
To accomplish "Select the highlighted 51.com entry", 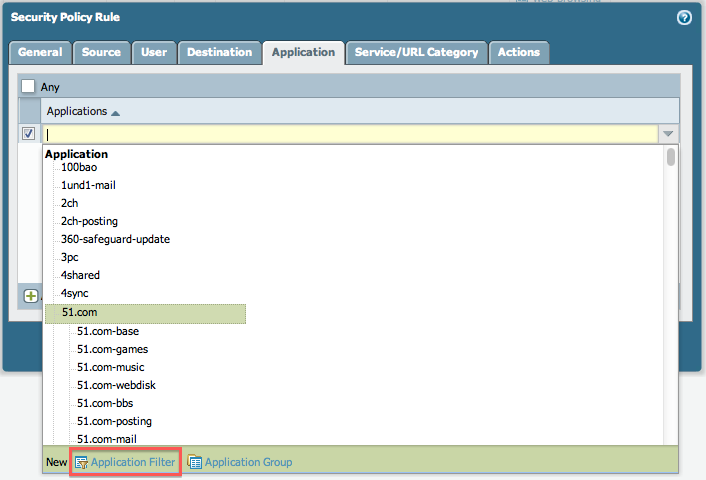I will (145, 313).
